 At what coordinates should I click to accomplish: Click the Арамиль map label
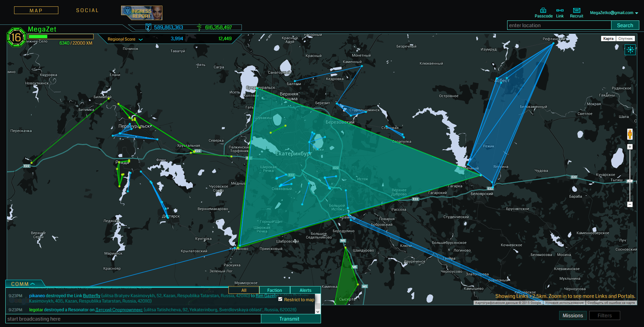pyautogui.click(x=347, y=217)
